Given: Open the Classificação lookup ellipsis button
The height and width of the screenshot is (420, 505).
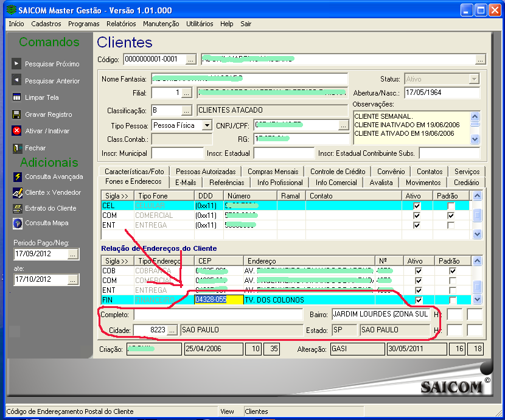Looking at the screenshot, I should (187, 110).
